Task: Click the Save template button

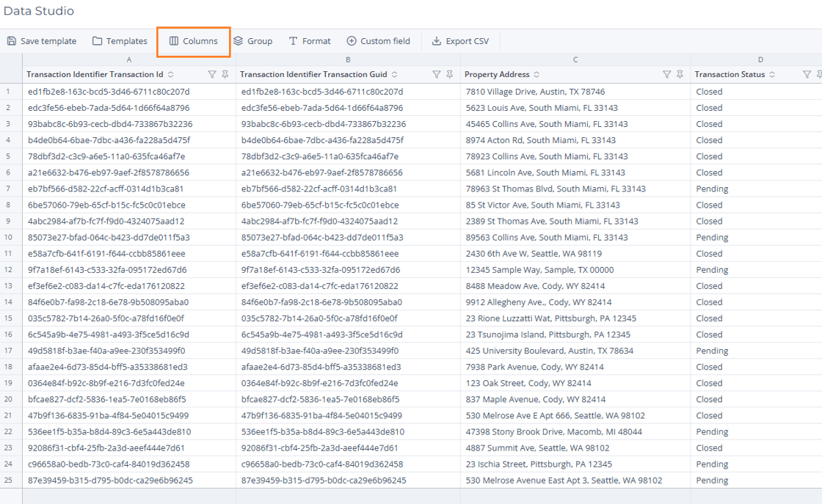Action: 41,41
